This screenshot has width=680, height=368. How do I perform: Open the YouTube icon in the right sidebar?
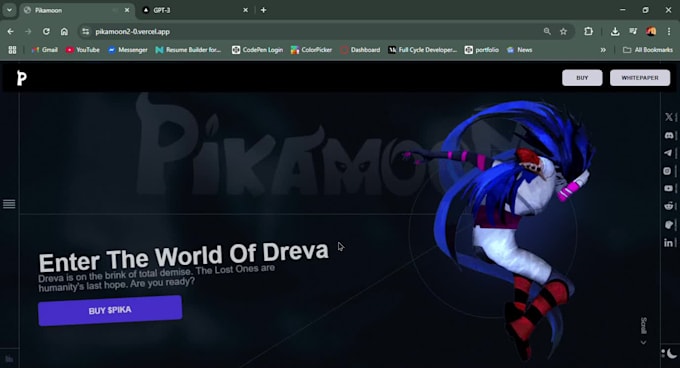(668, 189)
